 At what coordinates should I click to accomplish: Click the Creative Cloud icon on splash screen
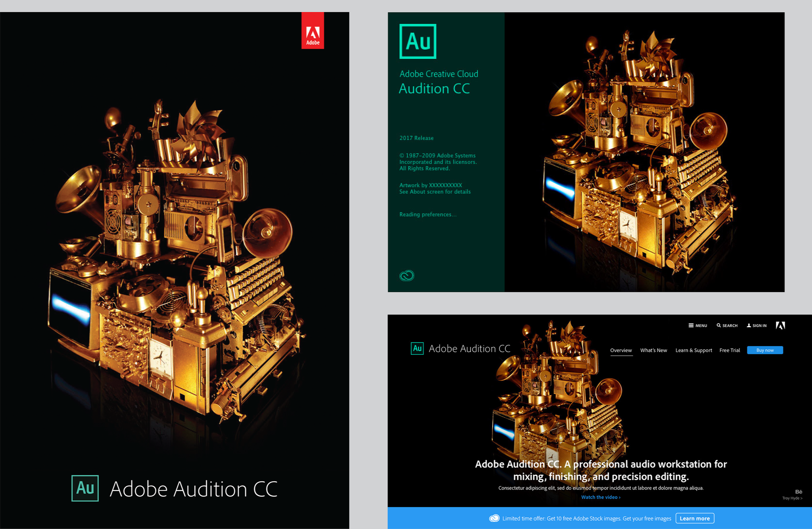(407, 275)
